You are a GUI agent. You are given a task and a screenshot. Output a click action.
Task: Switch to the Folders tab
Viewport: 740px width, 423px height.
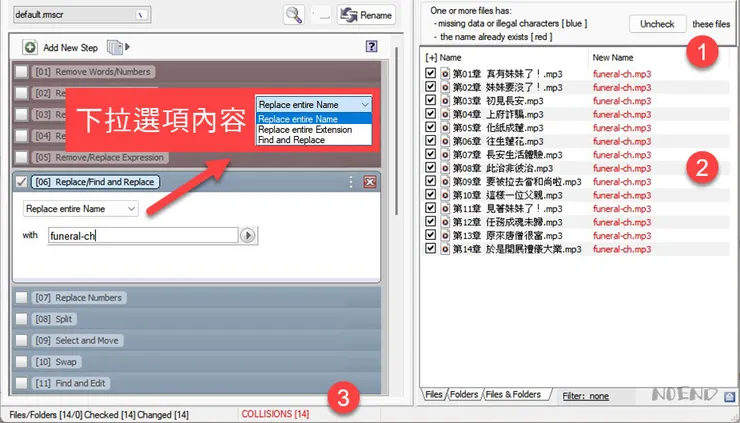pos(463,395)
